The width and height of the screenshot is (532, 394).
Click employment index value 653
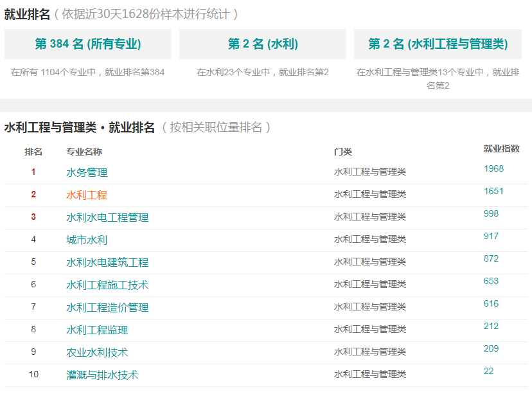click(x=491, y=281)
